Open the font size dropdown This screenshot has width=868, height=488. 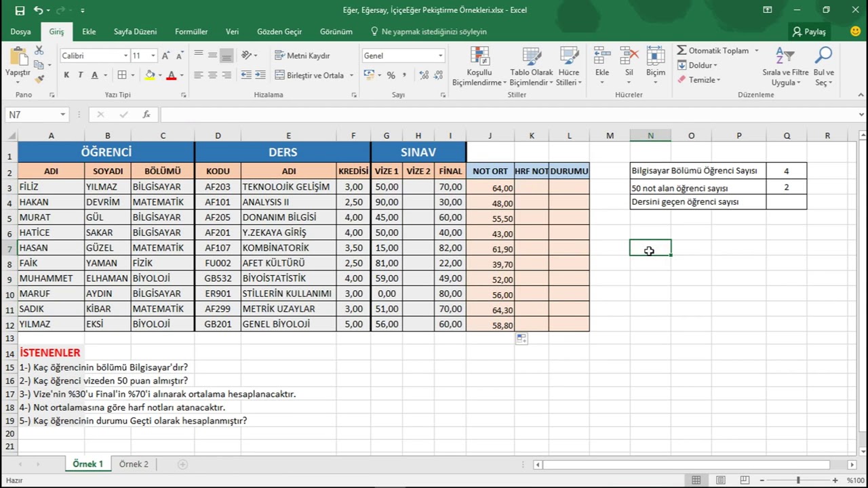[153, 56]
